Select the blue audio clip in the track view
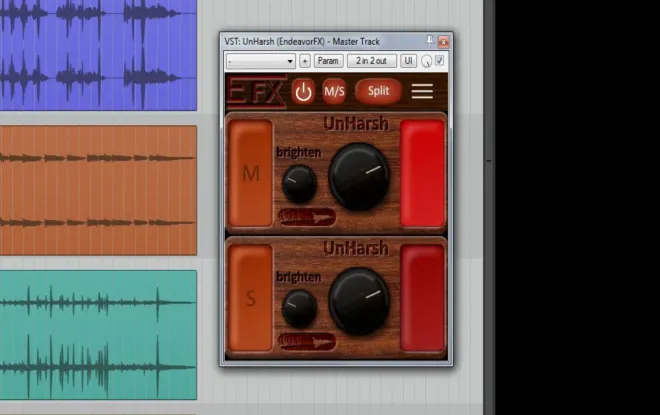This screenshot has height=415, width=660. click(98, 55)
